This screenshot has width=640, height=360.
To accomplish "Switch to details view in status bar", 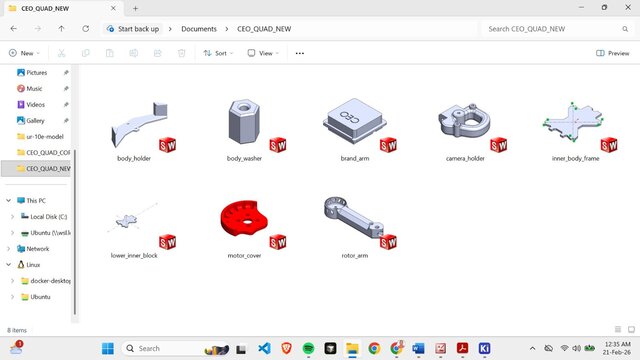I will click(x=618, y=329).
